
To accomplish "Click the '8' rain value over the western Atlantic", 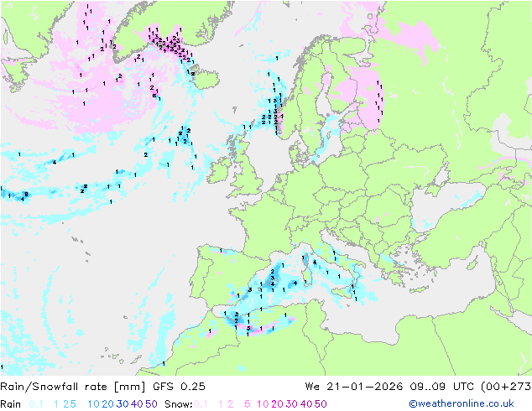I will point(26,195).
